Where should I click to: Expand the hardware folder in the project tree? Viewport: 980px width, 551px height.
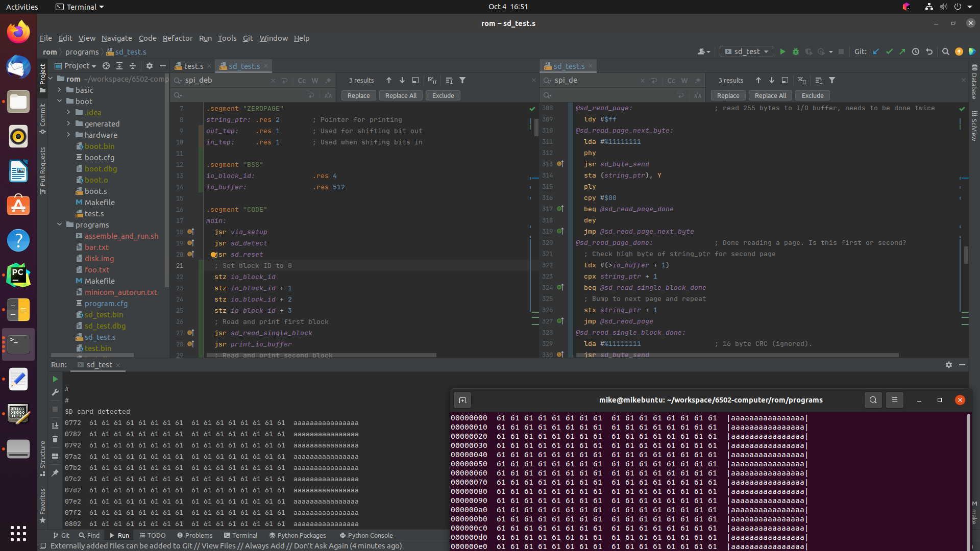click(69, 135)
